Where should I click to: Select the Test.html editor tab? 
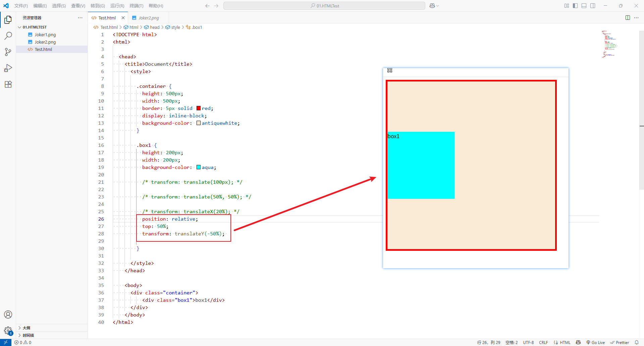pyautogui.click(x=107, y=18)
